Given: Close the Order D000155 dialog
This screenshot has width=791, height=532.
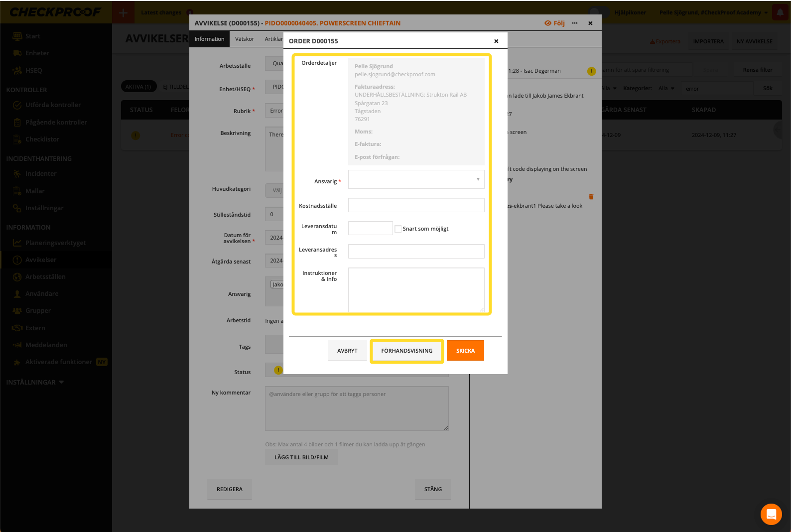Looking at the screenshot, I should coord(496,41).
